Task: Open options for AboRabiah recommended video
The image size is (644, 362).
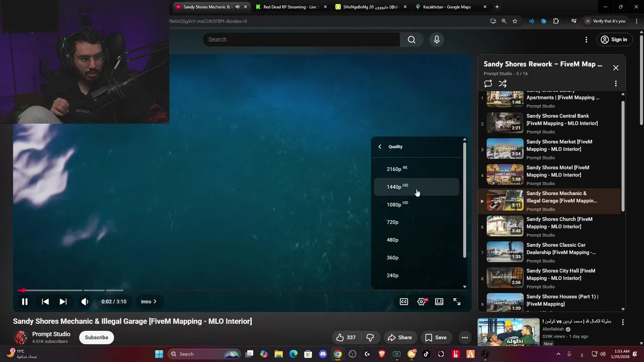Action: pyautogui.click(x=623, y=322)
